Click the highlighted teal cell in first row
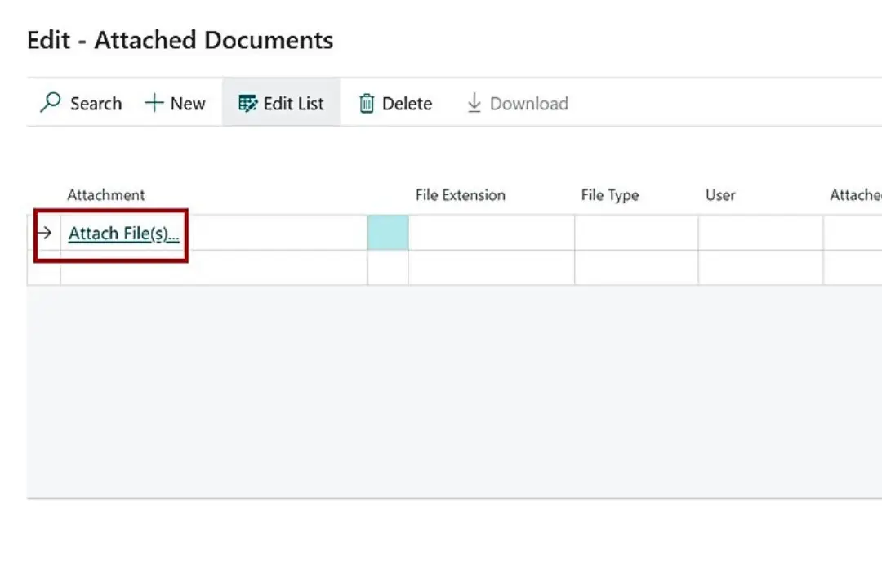Image resolution: width=882 pixels, height=588 pixels. (388, 233)
